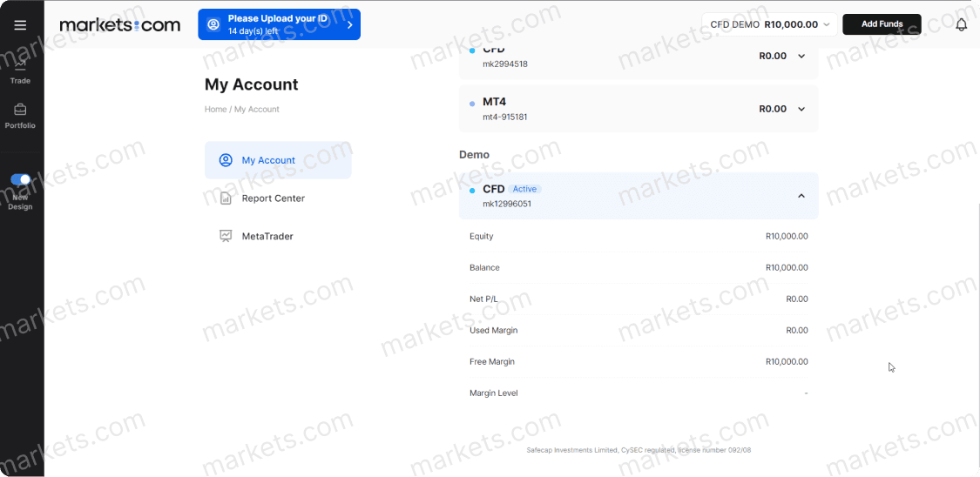The height and width of the screenshot is (477, 980).
Task: Click the Active badge on the demo CFD
Action: (x=525, y=189)
